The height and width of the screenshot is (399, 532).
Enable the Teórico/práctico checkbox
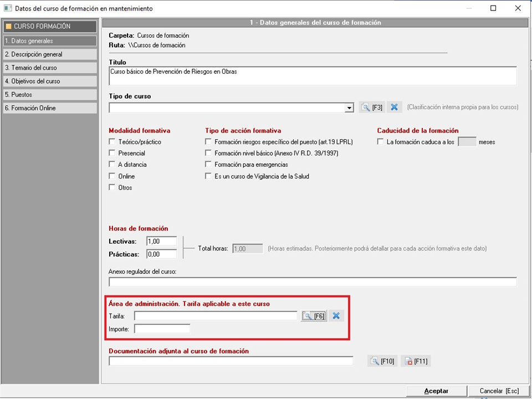(x=112, y=142)
